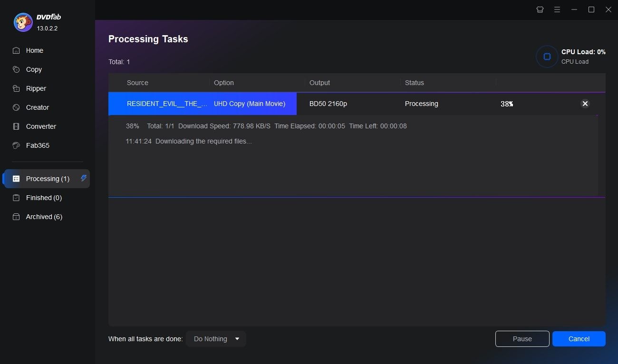Cancel the processing task

579,339
